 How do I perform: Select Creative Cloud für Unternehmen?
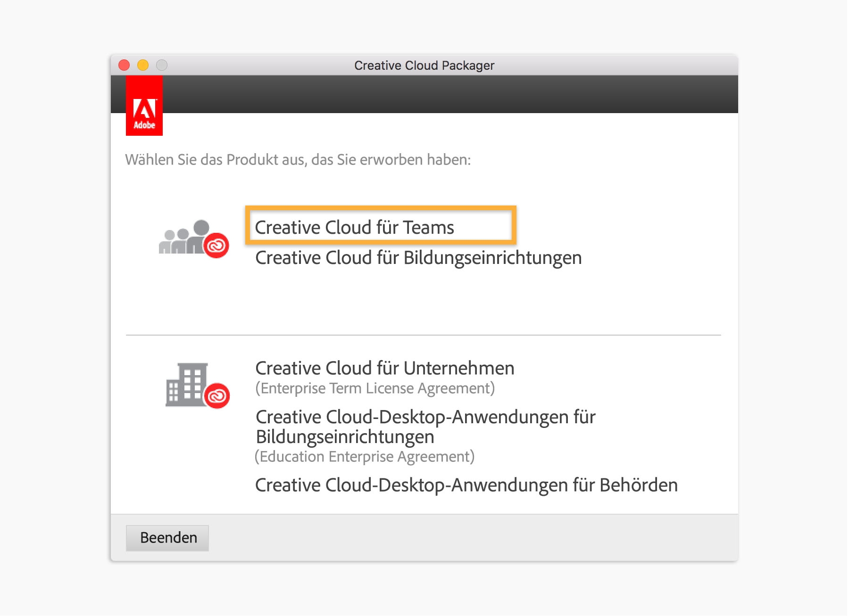(384, 368)
